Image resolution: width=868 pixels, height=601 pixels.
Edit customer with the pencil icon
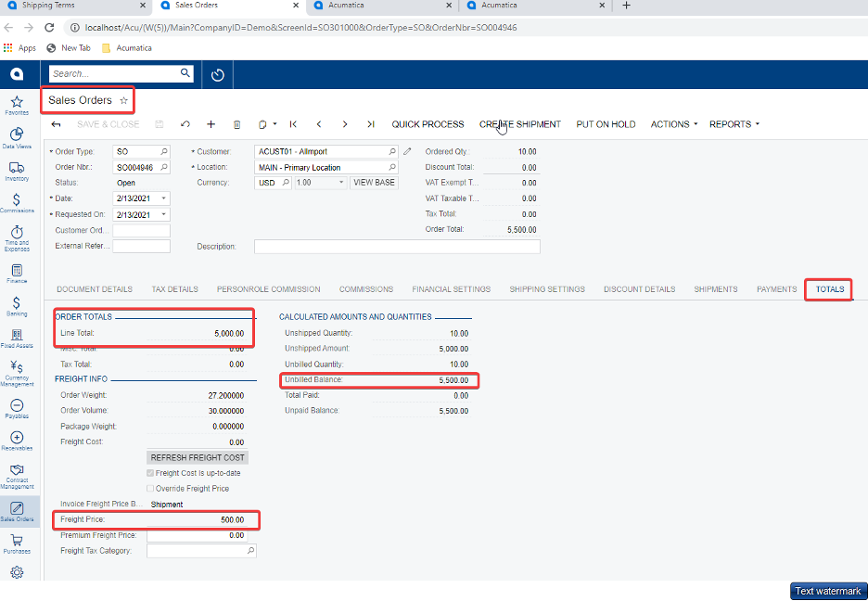pos(407,151)
